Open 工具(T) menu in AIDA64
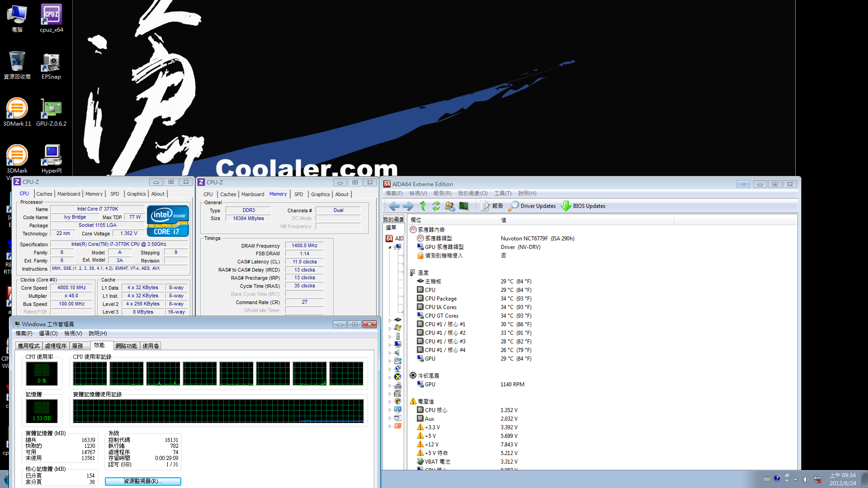Image resolution: width=868 pixels, height=488 pixels. (x=503, y=193)
